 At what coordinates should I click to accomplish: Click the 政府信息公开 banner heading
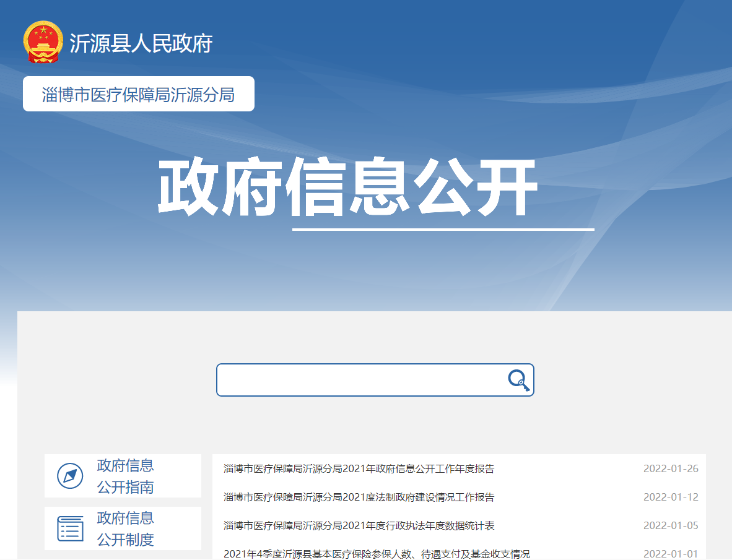(347, 188)
